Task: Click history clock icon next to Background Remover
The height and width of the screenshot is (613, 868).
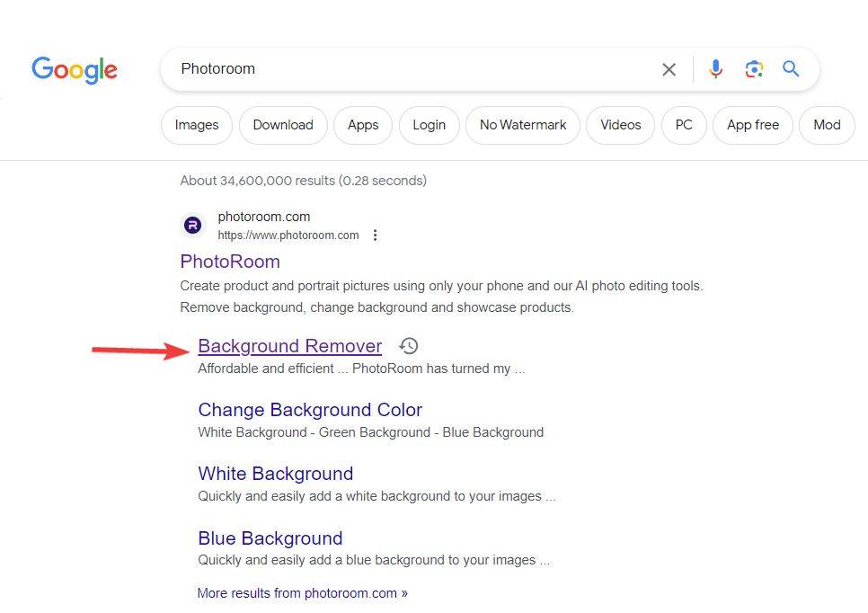Action: pos(409,346)
